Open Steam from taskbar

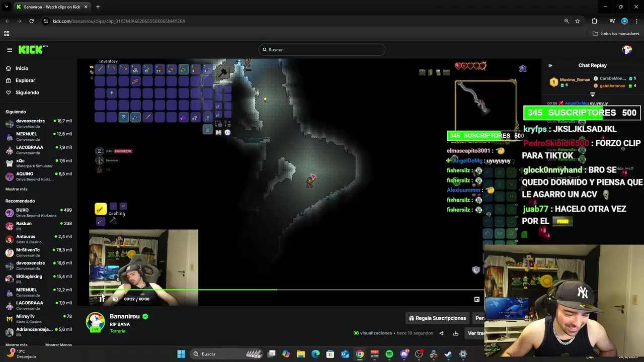(x=448, y=354)
